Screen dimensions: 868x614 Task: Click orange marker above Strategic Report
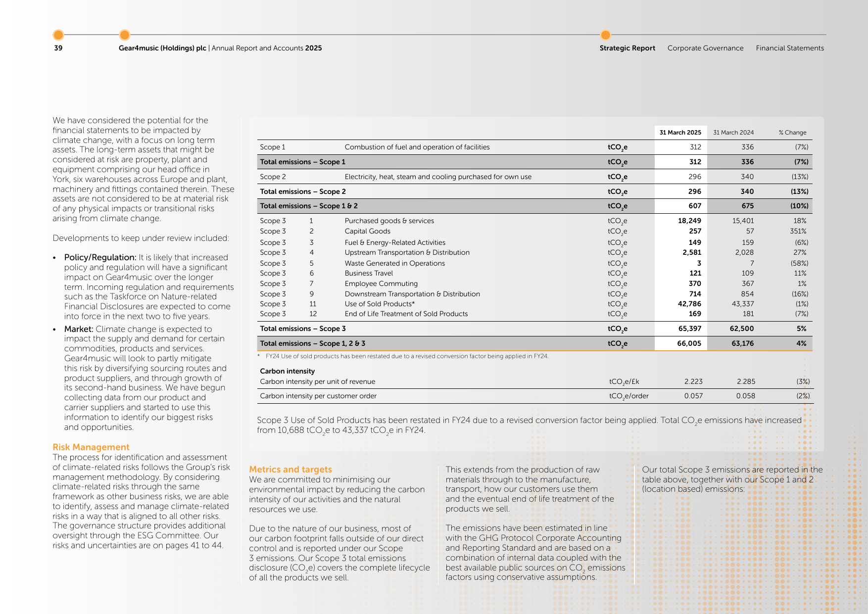click(605, 35)
